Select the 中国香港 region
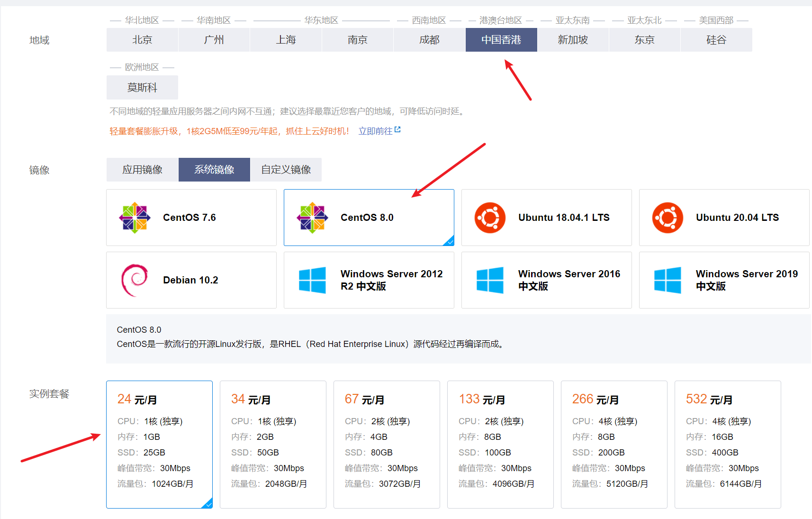 click(501, 40)
